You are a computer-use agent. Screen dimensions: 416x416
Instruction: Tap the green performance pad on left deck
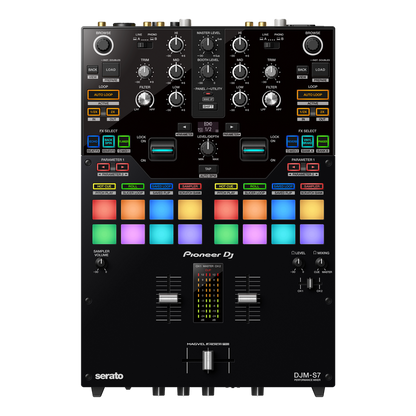click(104, 234)
